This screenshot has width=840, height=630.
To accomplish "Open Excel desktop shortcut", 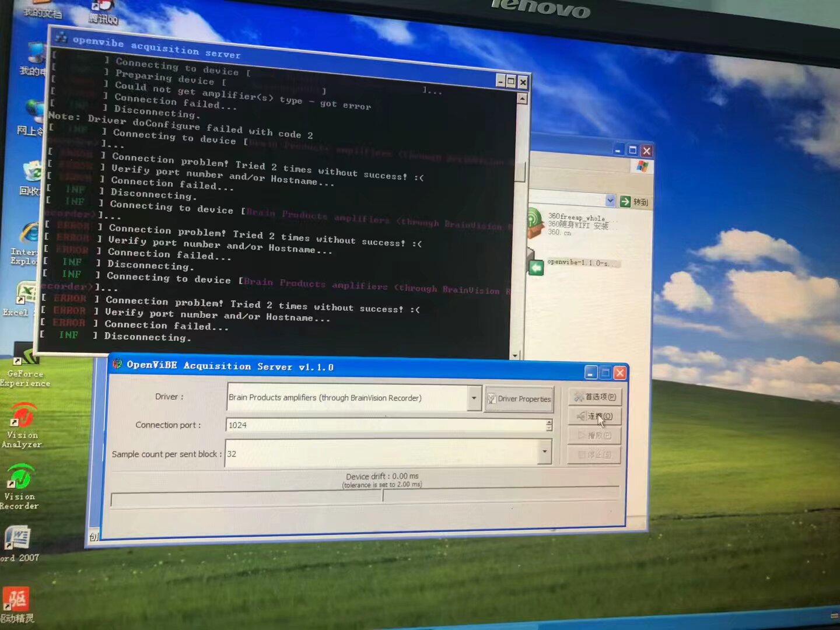I will (20, 299).
